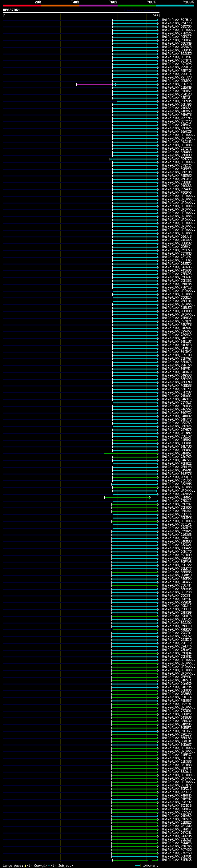Select hit label UniRef100_A4HVN7
The height and width of the screenshot is (868, 197).
coord(176,799)
